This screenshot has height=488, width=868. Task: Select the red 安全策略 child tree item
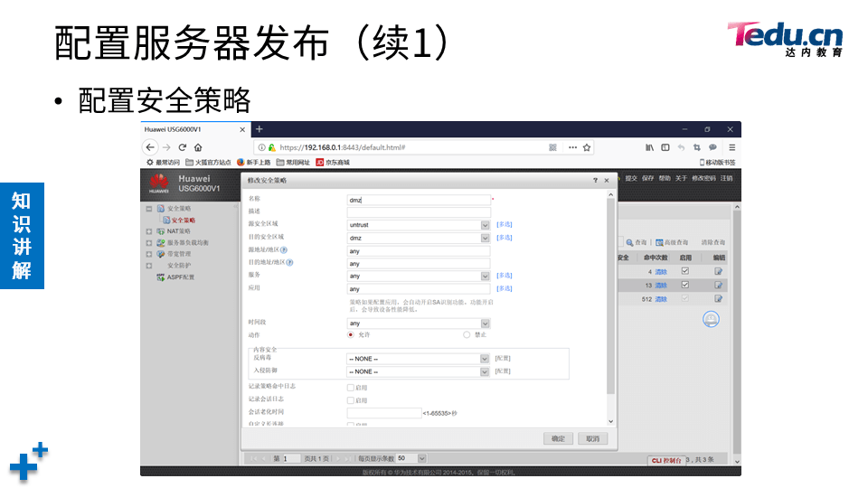pyautogui.click(x=184, y=221)
